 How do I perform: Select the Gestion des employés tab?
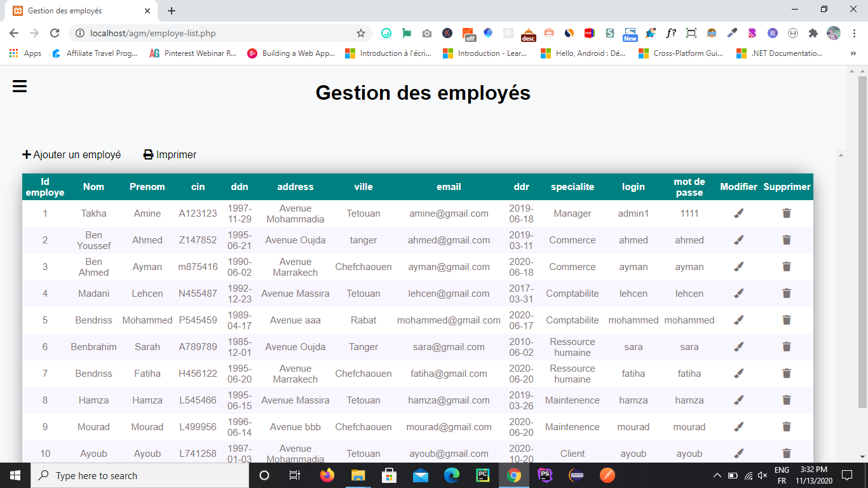[83, 11]
